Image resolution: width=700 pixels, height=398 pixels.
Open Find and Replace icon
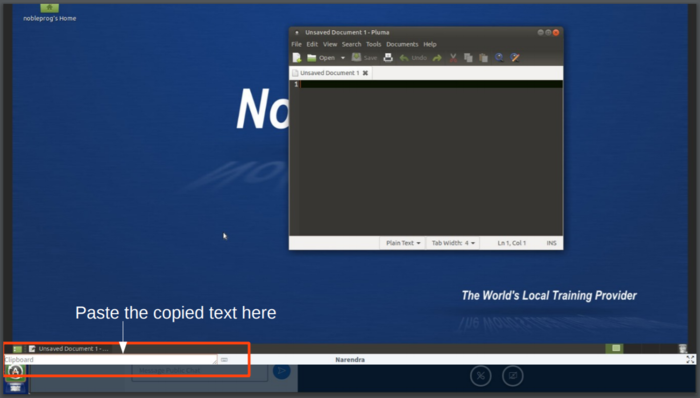pyautogui.click(x=515, y=58)
